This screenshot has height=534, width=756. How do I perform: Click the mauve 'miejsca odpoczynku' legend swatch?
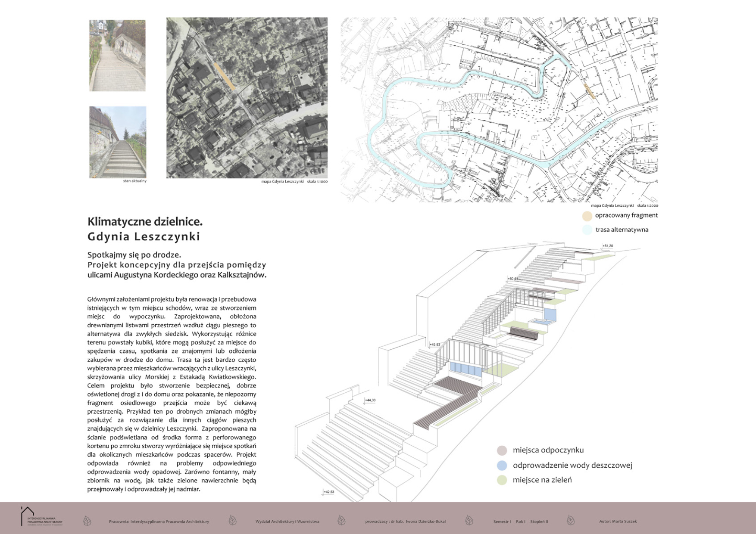502,450
